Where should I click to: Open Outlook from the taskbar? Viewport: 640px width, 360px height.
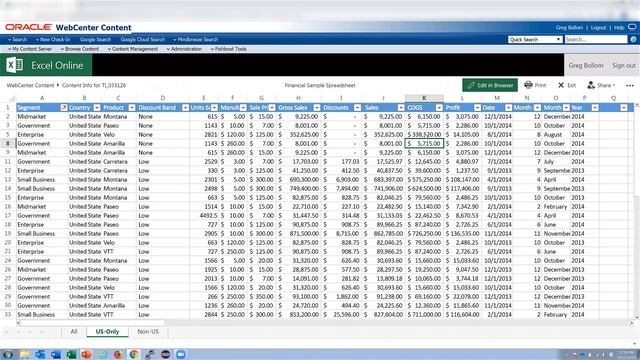click(x=40, y=354)
